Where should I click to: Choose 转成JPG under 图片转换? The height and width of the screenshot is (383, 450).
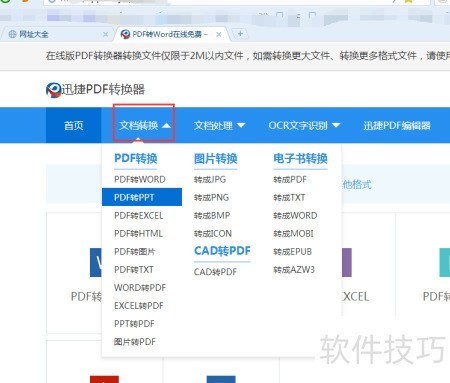point(210,179)
